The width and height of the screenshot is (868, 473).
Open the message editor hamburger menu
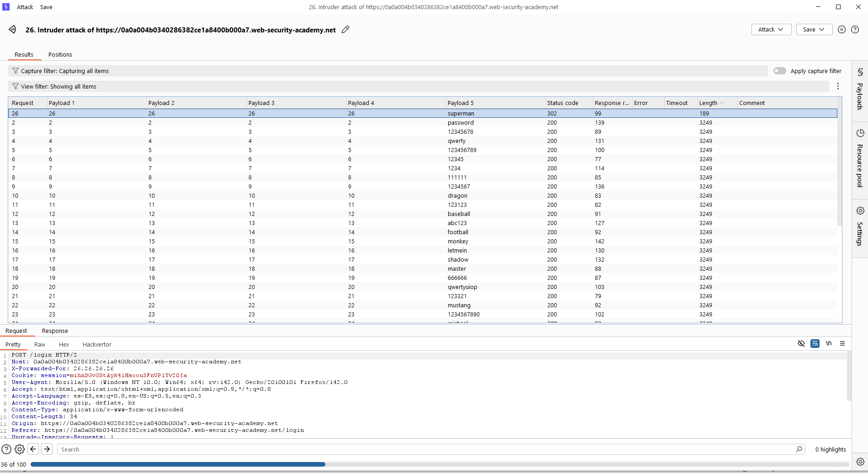842,343
